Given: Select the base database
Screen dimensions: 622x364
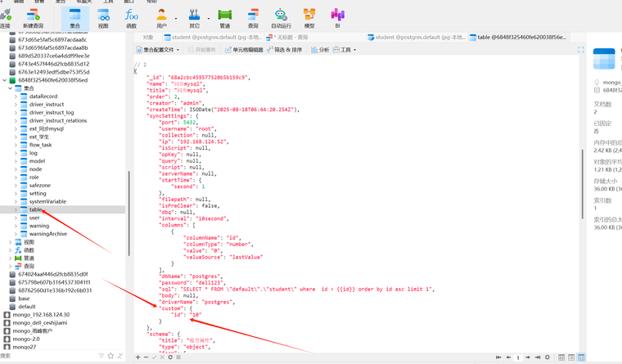Looking at the screenshot, I should coord(24,299).
